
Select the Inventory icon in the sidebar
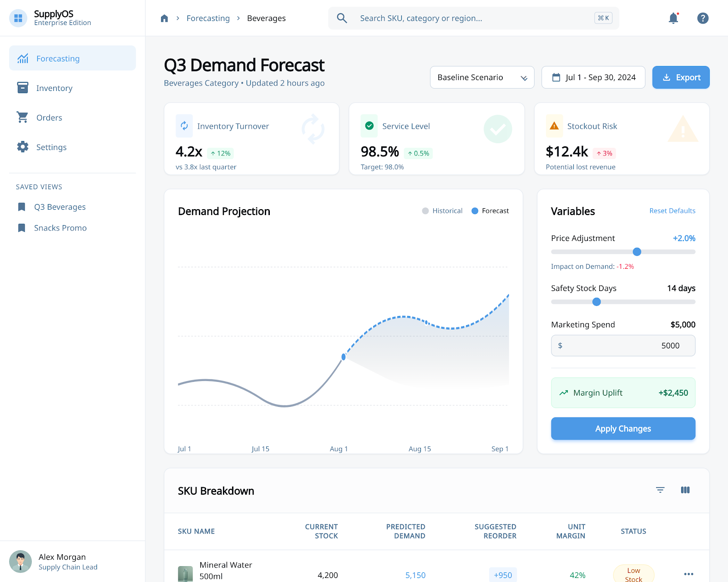(x=23, y=88)
